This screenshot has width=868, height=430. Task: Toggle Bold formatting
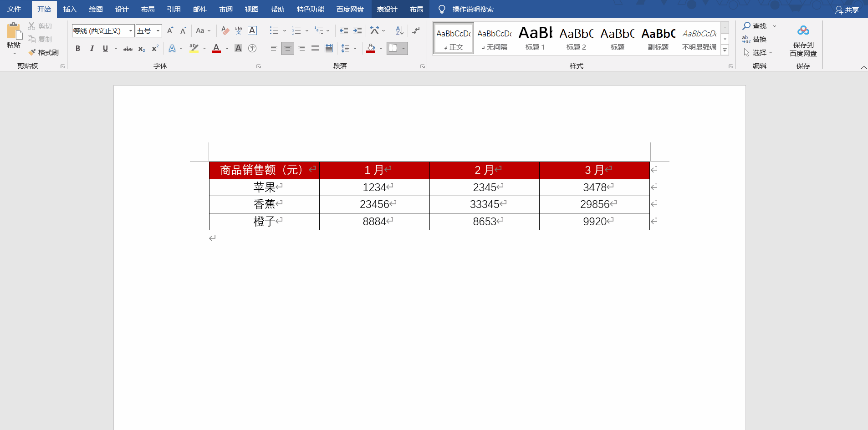coord(78,48)
